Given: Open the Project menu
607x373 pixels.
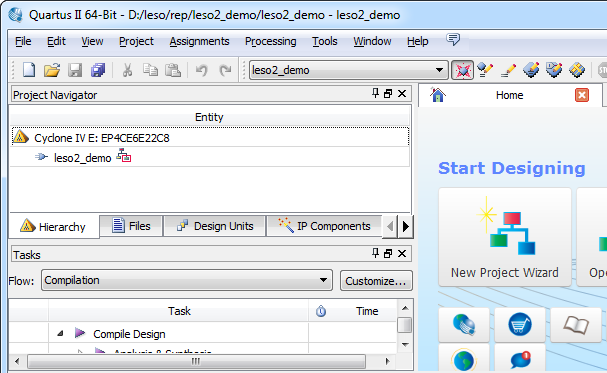Looking at the screenshot, I should 136,41.
